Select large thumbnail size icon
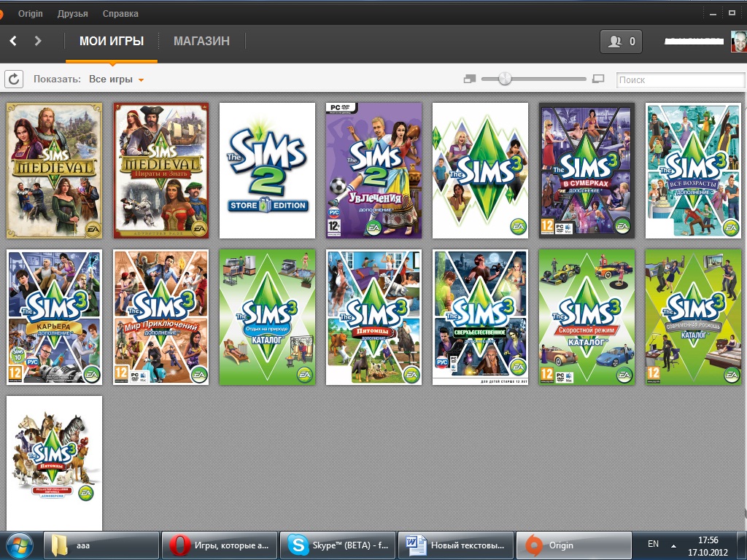This screenshot has height=560, width=747. 598,79
